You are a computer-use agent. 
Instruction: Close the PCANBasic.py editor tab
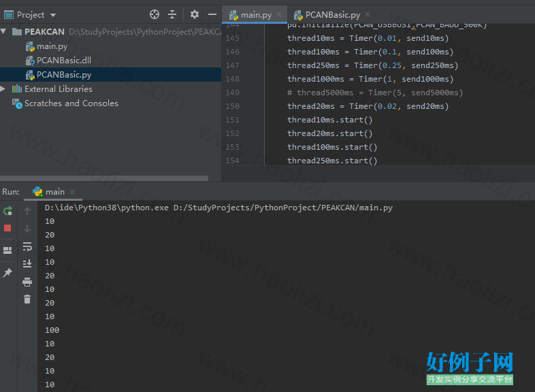pyautogui.click(x=368, y=14)
